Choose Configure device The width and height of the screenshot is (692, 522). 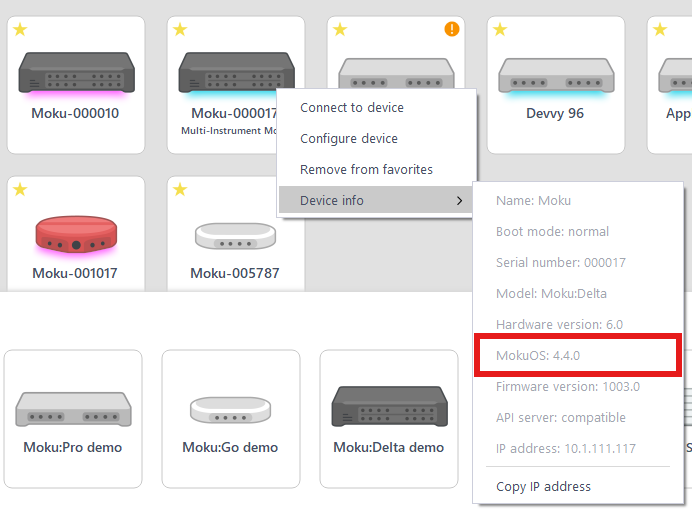[x=376, y=139]
